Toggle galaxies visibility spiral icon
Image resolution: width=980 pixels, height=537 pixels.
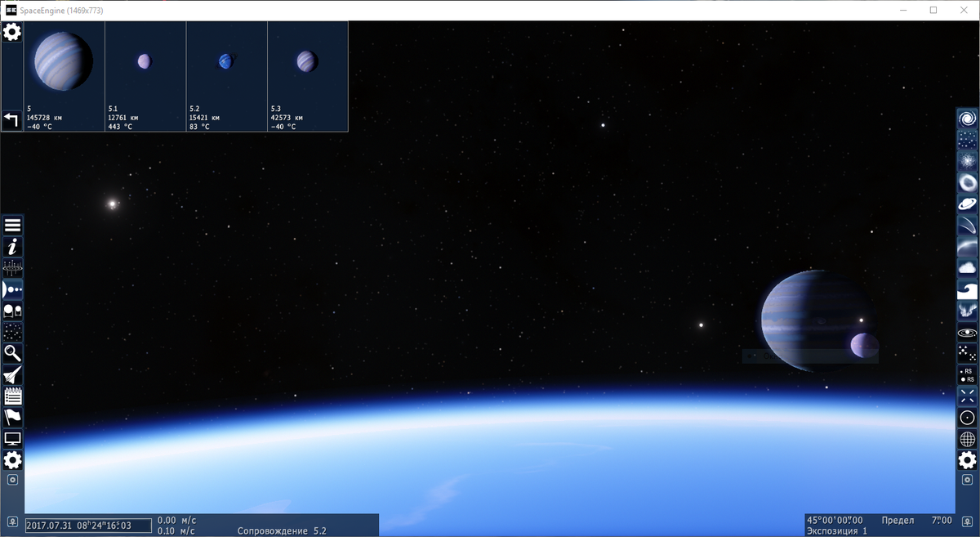(968, 119)
